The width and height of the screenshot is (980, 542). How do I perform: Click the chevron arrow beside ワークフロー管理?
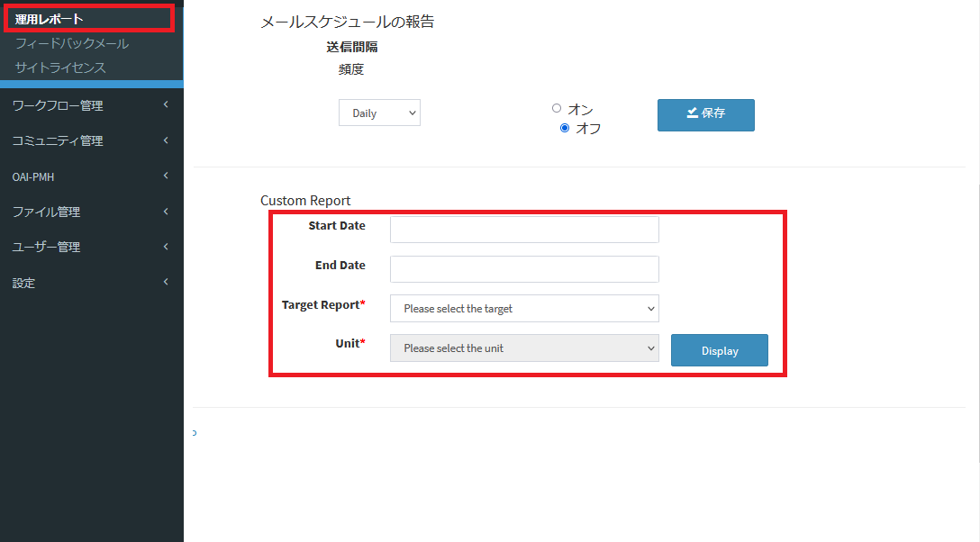coord(166,105)
